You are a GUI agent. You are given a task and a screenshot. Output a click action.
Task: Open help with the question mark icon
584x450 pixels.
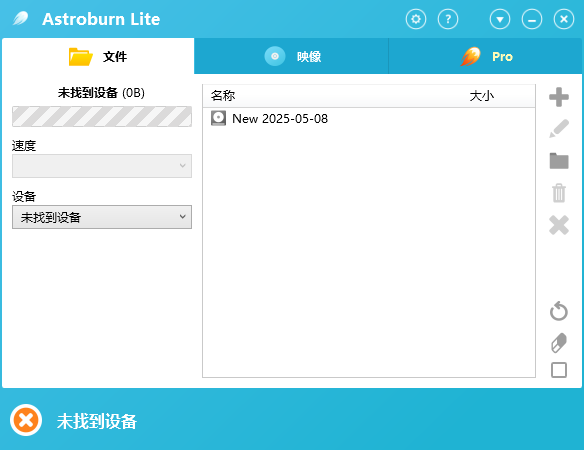(448, 19)
